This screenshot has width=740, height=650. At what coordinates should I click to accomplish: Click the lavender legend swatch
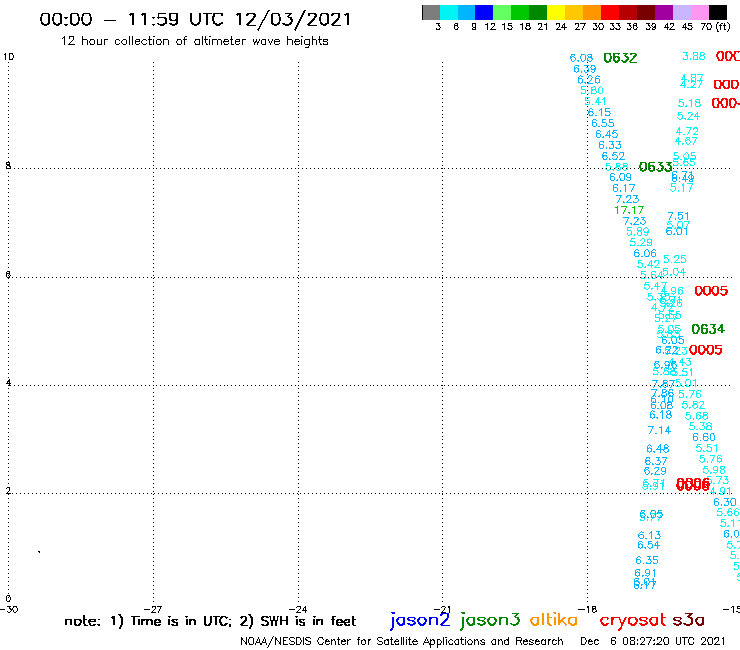[x=681, y=12]
